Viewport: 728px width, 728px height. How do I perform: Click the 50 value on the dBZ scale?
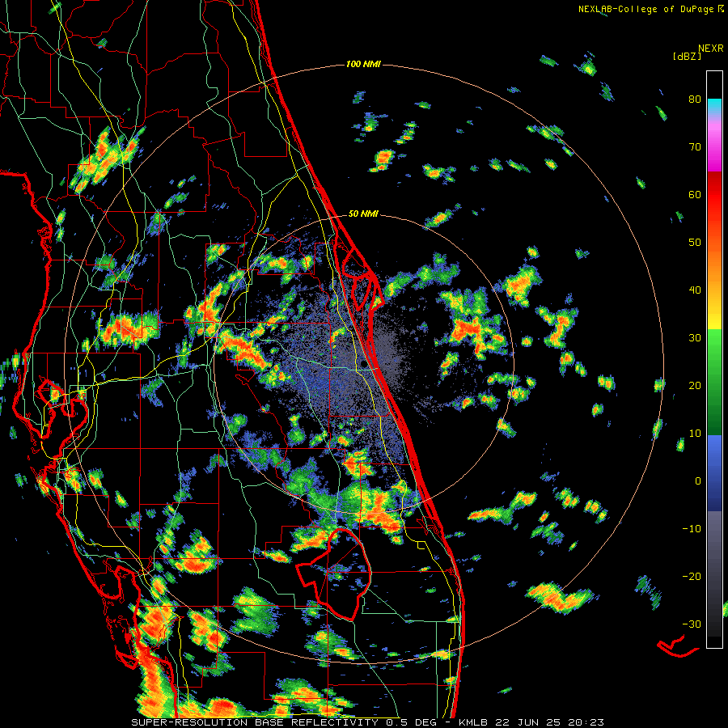click(x=695, y=243)
